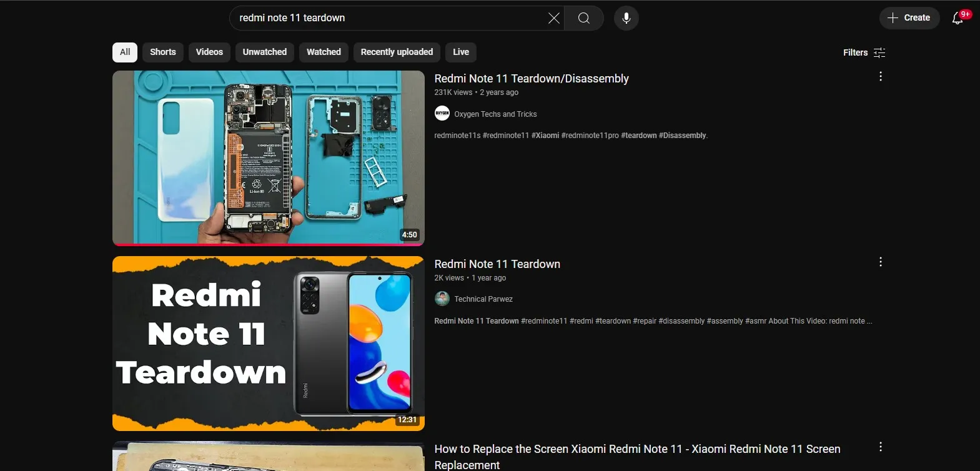This screenshot has height=471, width=980.
Task: Toggle the Watched filter chip
Action: 324,52
